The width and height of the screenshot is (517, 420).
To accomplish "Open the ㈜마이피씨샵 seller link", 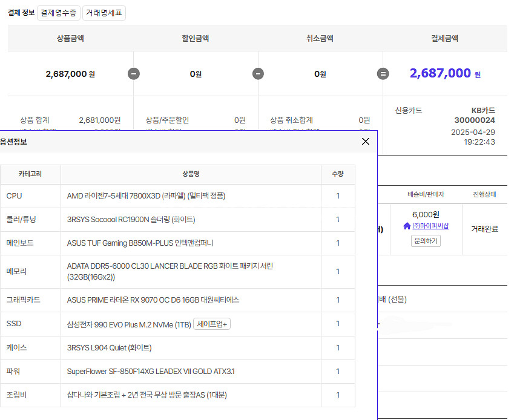I will [x=430, y=226].
